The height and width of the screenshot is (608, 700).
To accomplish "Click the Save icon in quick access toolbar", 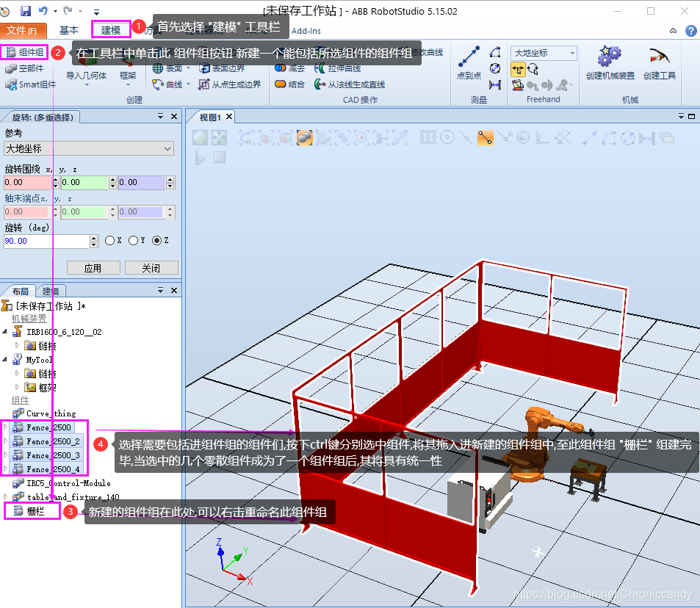I will pyautogui.click(x=26, y=11).
